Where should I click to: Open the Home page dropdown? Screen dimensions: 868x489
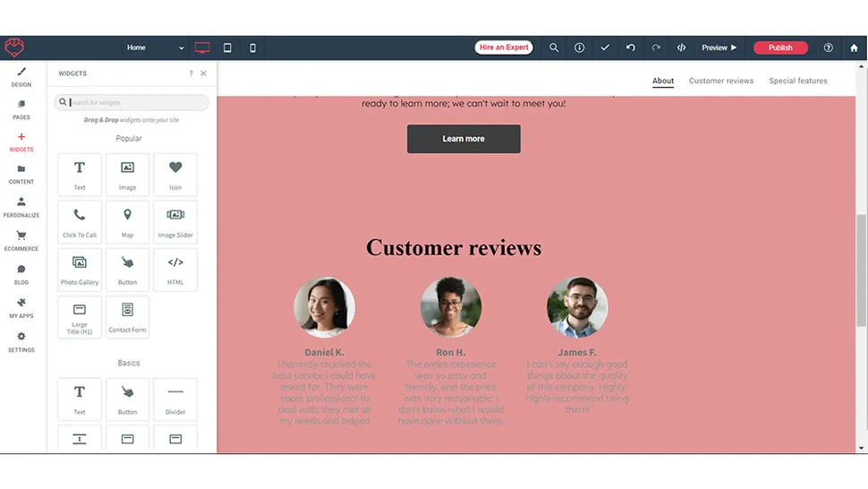coord(155,47)
